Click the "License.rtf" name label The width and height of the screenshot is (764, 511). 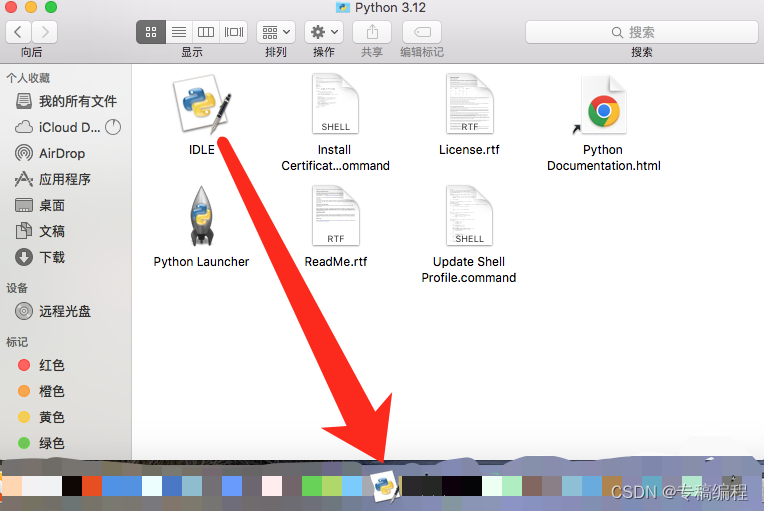tap(469, 150)
